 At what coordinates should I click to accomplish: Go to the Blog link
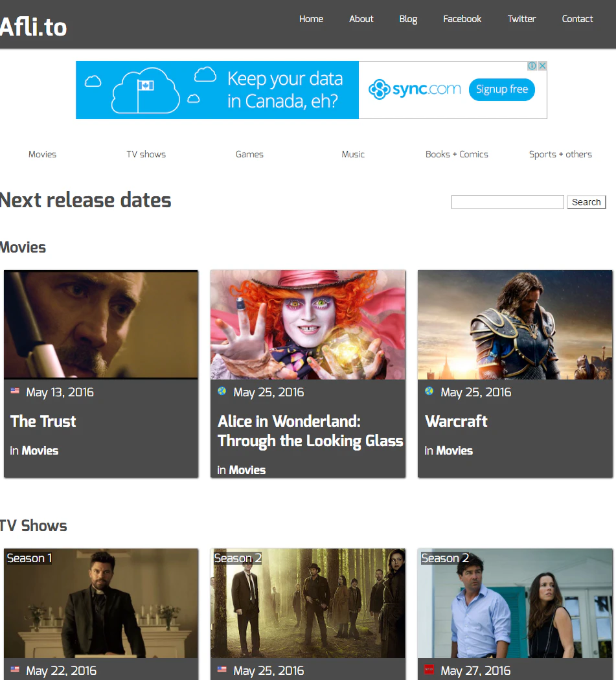point(408,19)
